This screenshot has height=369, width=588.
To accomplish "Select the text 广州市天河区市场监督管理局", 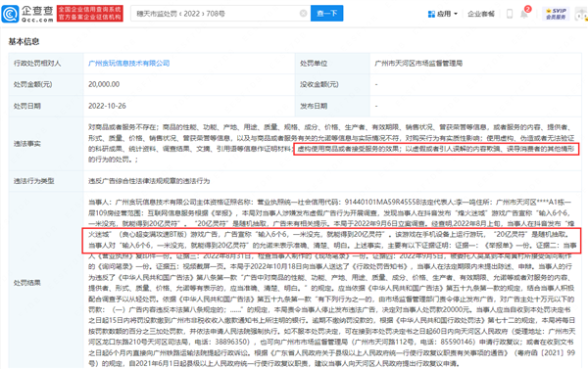I will point(418,64).
